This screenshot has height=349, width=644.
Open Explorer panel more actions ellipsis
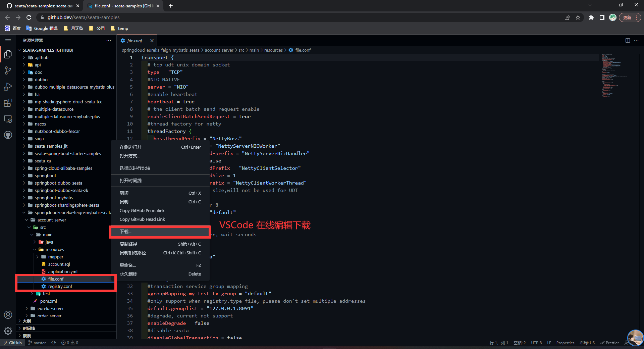[x=109, y=41]
